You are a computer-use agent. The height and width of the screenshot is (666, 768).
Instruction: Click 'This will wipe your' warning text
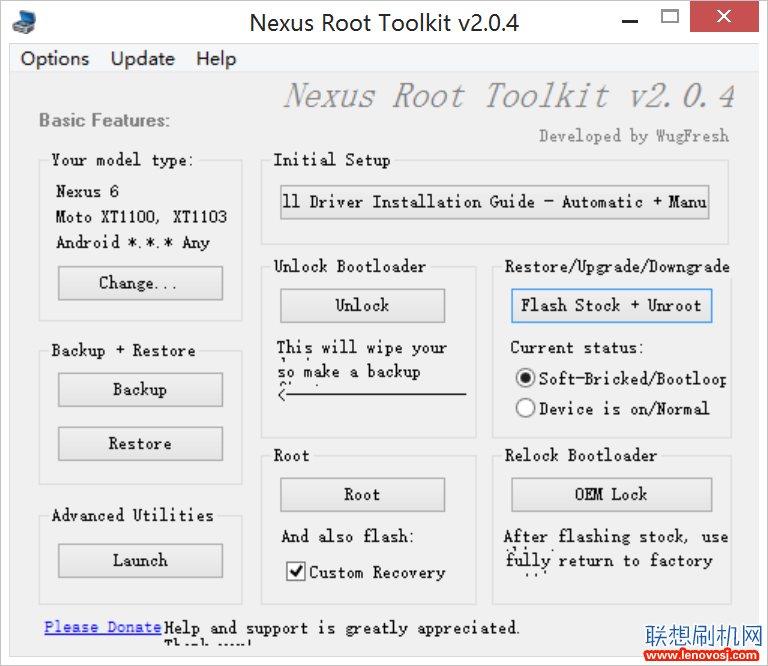[x=361, y=348]
